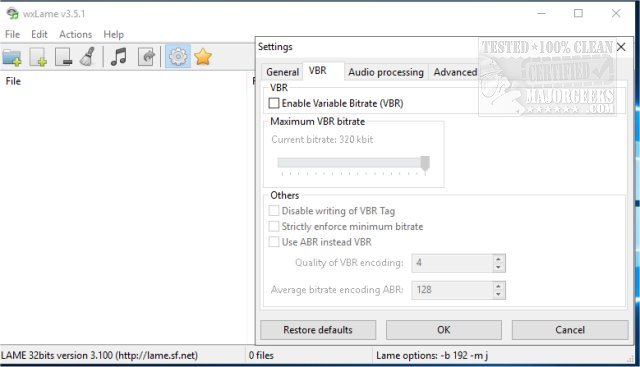Toggle Use ABR instead VBR checkbox
Viewport: 640px width, 367px height.
(x=274, y=242)
